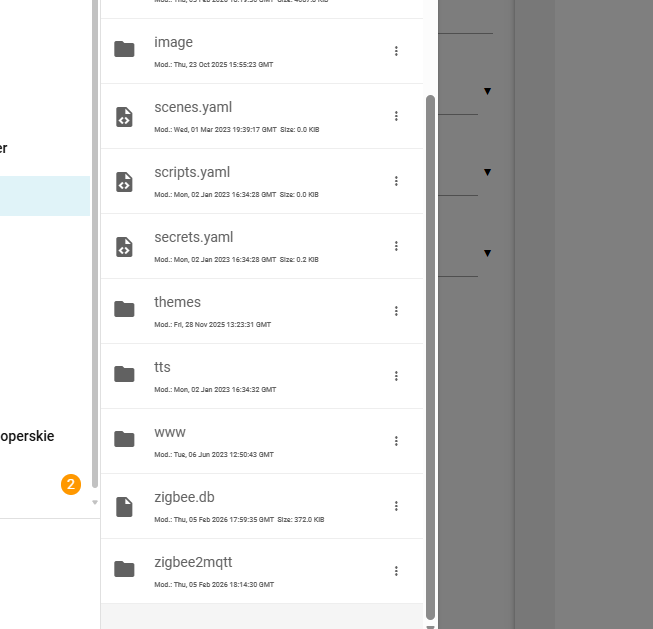Open more options for www folder
The width and height of the screenshot is (653, 629).
[396, 441]
